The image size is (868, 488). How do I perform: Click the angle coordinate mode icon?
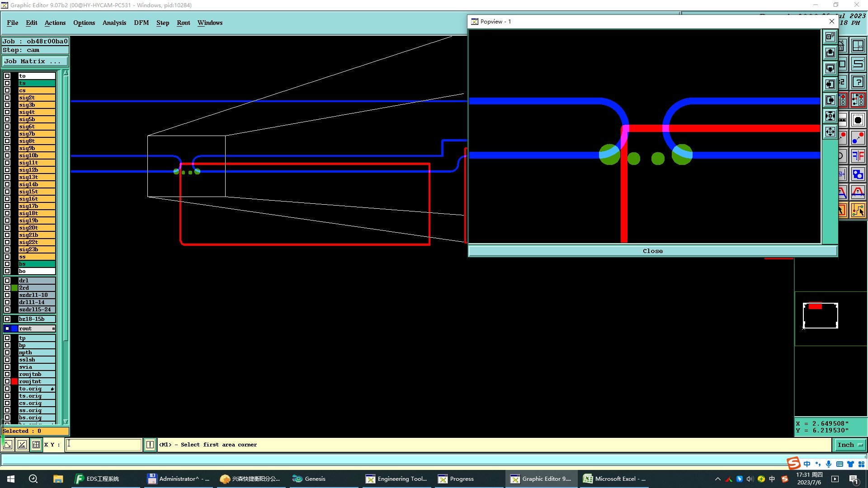pos(22,445)
